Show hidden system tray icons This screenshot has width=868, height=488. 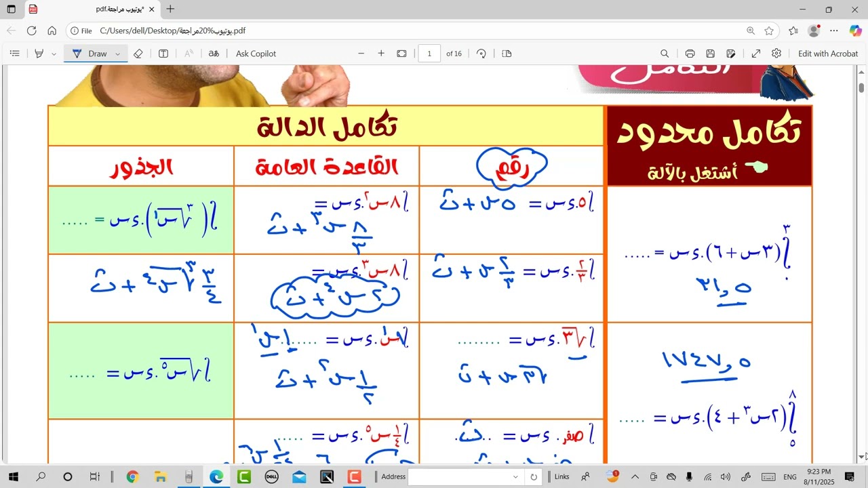click(x=635, y=476)
